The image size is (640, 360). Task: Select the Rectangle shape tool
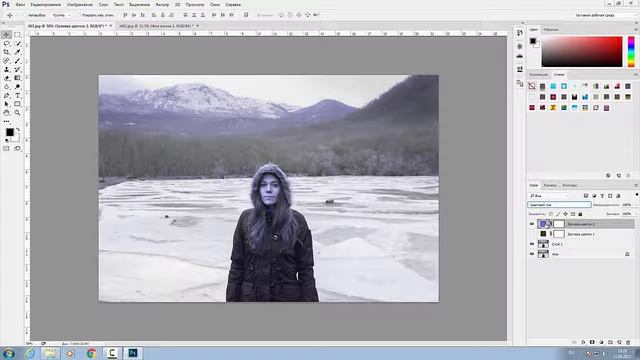17,104
